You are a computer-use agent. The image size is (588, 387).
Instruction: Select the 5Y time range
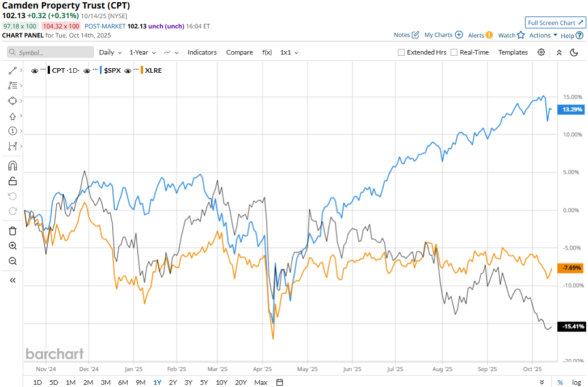click(204, 382)
